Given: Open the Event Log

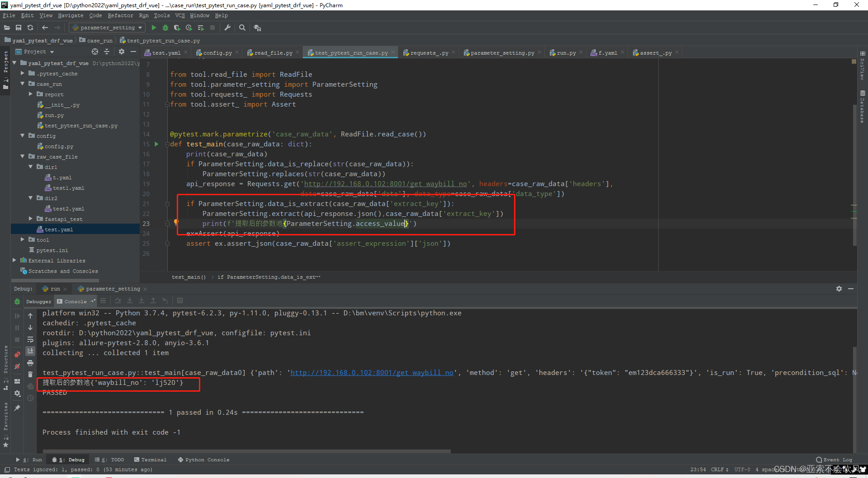Looking at the screenshot, I should pos(834,459).
